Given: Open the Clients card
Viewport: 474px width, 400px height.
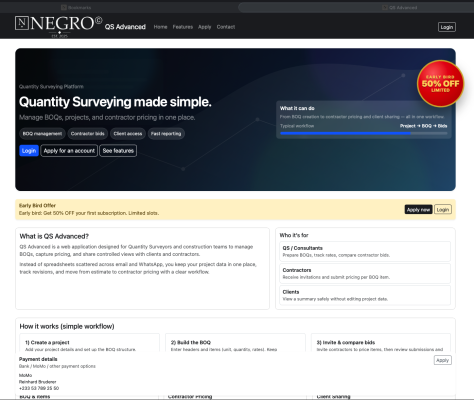Looking at the screenshot, I should coord(365,295).
